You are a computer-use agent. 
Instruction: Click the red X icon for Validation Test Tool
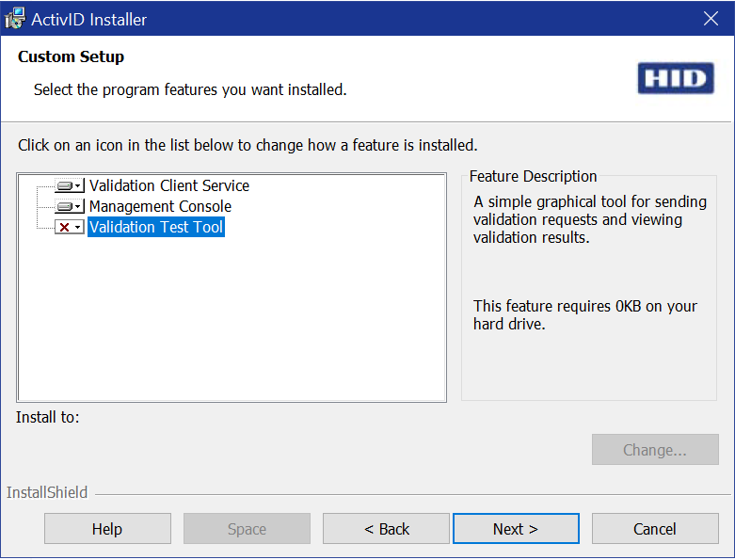[x=65, y=227]
